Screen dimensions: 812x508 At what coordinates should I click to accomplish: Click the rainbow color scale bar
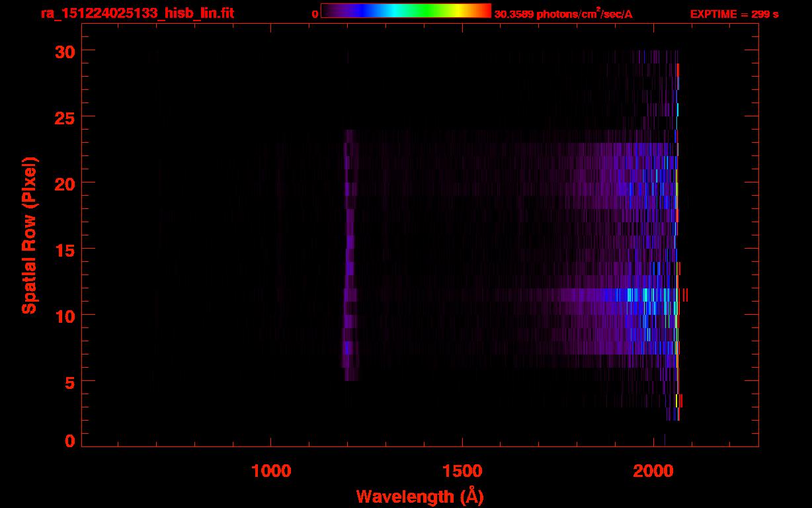[406, 11]
